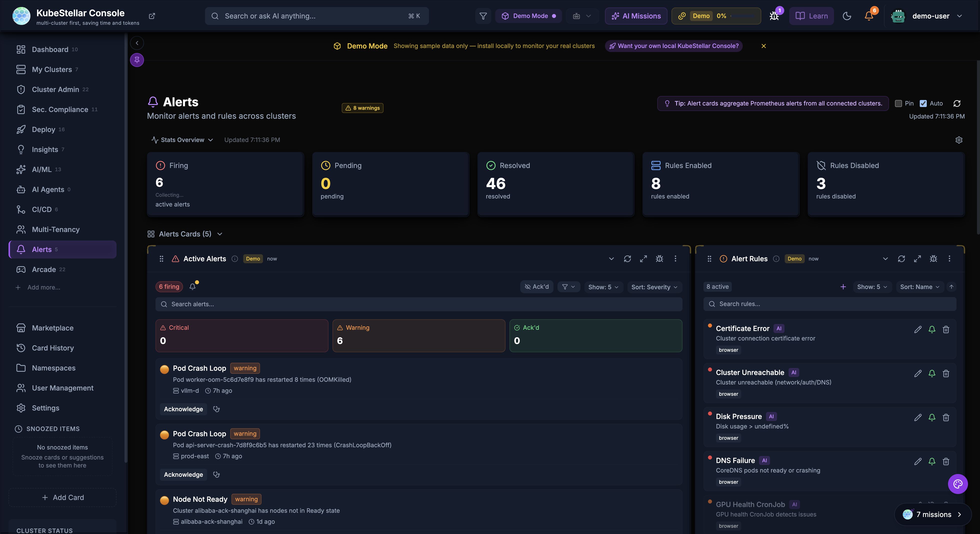Toggle dark mode moon icon

point(847,16)
